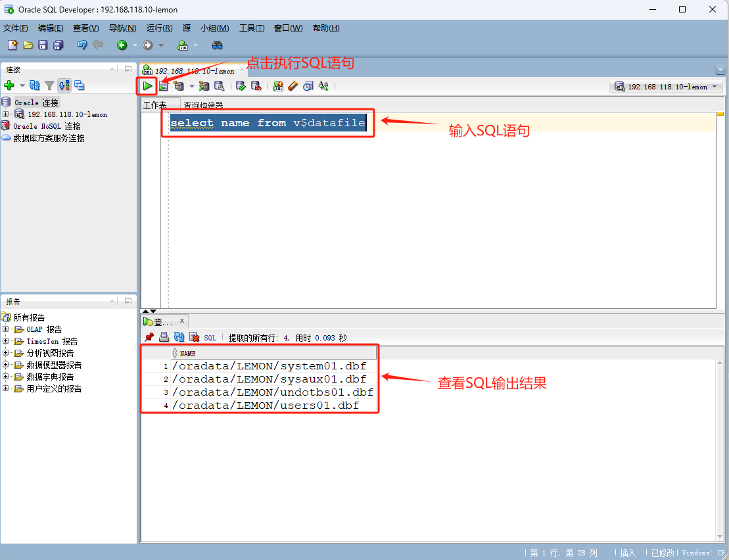729x560 pixels.
Task: Open Back navigation history dropdown
Action: [135, 45]
